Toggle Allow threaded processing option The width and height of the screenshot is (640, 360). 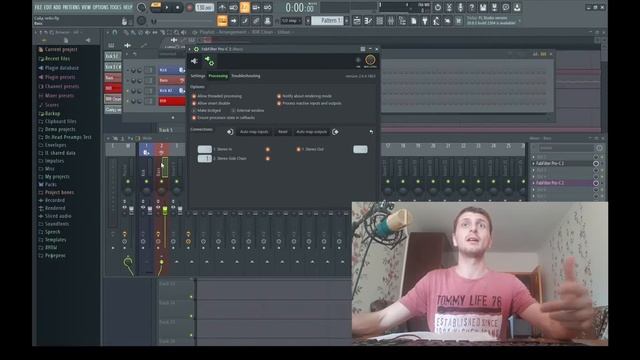click(194, 96)
